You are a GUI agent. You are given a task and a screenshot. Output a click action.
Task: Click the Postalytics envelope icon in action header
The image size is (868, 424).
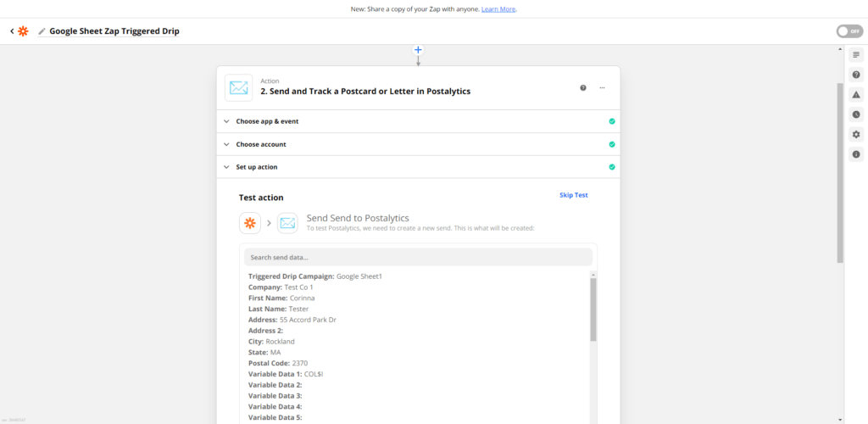click(x=238, y=87)
